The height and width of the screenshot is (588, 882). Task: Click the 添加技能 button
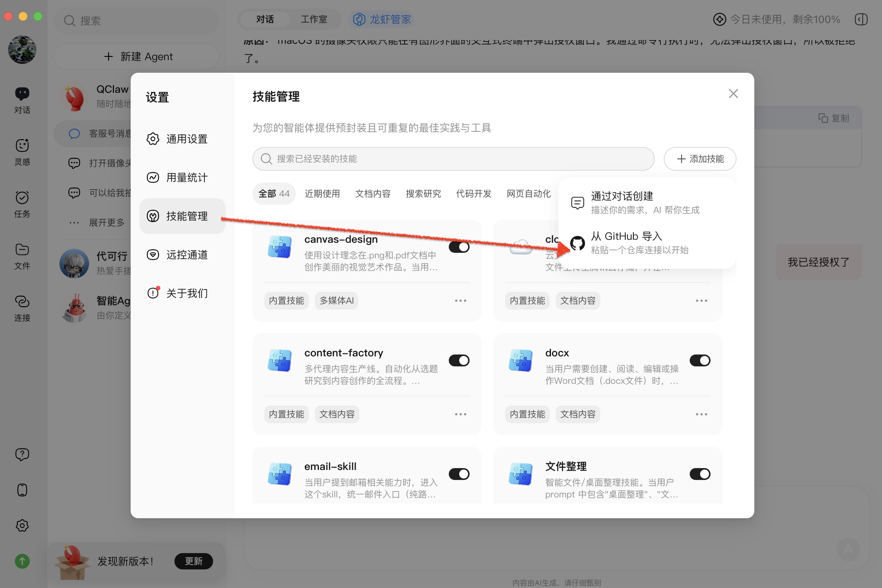coord(700,159)
